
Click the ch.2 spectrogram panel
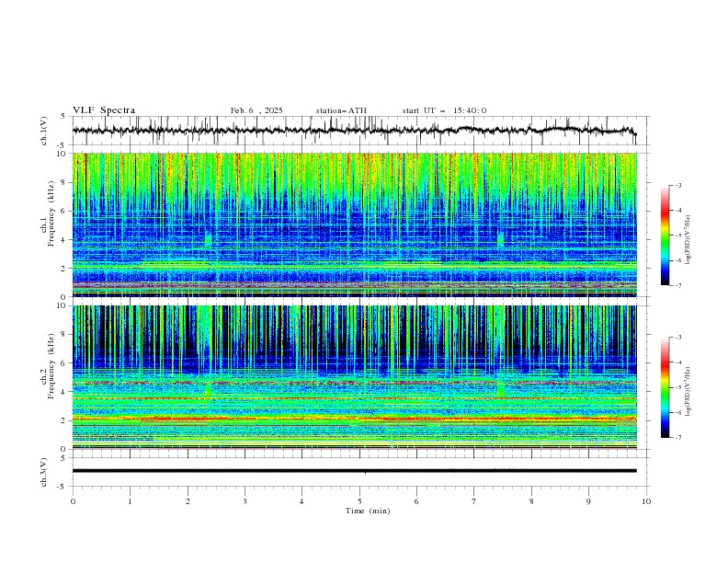coord(355,377)
